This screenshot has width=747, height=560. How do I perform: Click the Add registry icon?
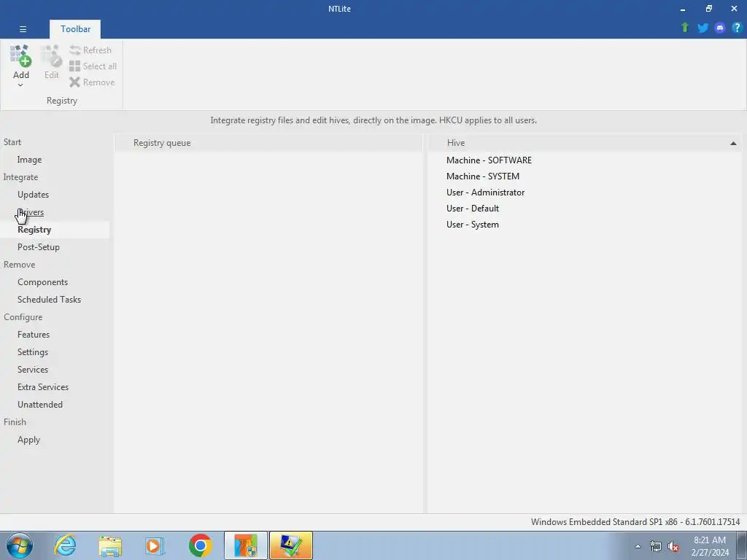click(20, 56)
